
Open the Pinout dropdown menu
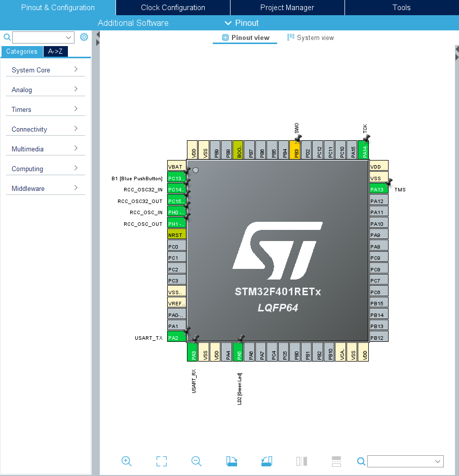pos(241,23)
